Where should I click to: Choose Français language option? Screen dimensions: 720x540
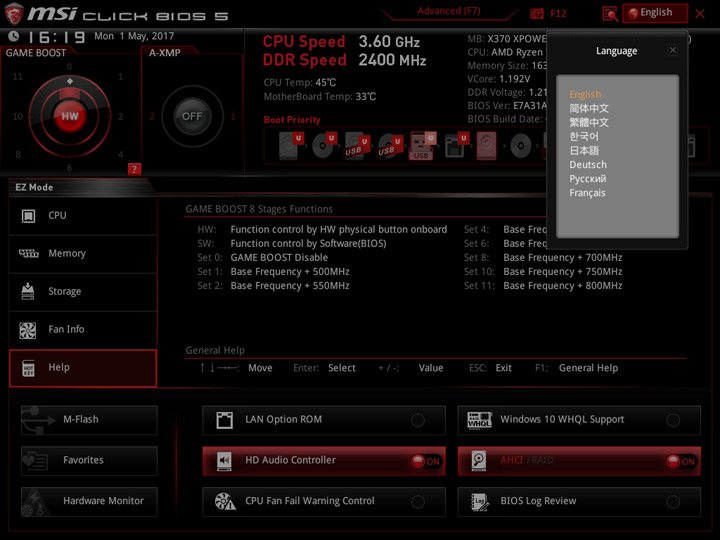click(587, 193)
